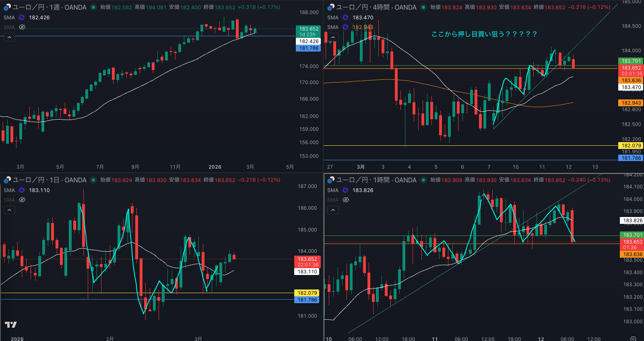Select the SMA 183.110 label on daily chart
This screenshot has height=341, width=644.
pyautogui.click(x=39, y=190)
